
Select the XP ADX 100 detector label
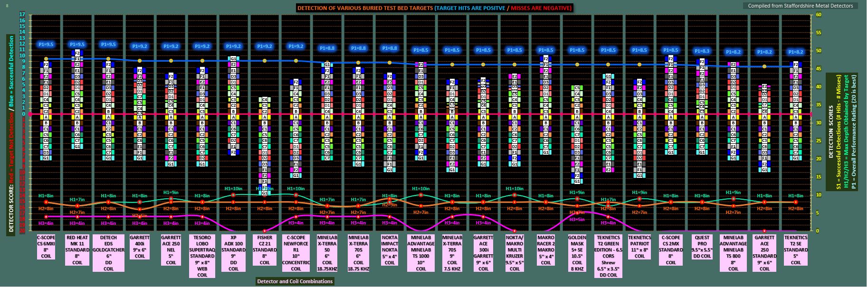click(233, 253)
